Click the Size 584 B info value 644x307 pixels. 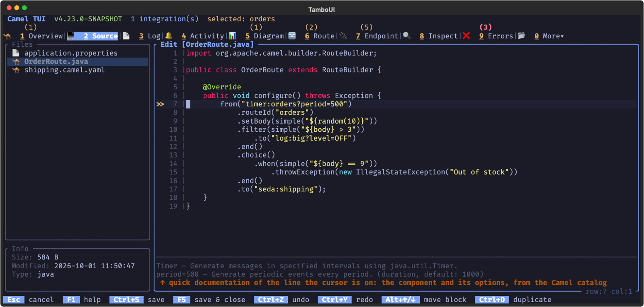[47, 257]
